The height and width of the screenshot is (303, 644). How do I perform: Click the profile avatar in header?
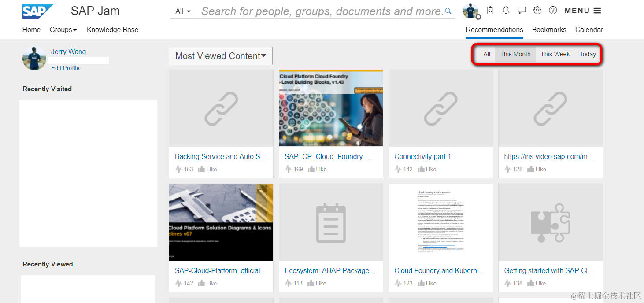(471, 11)
